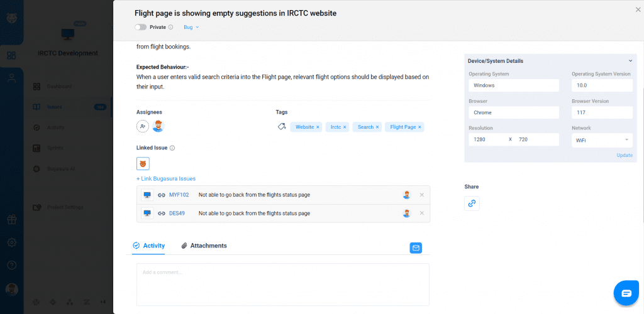Screen dimensions: 644x314
Task: Open the gift icon in the sidebar
Action: click(11, 220)
